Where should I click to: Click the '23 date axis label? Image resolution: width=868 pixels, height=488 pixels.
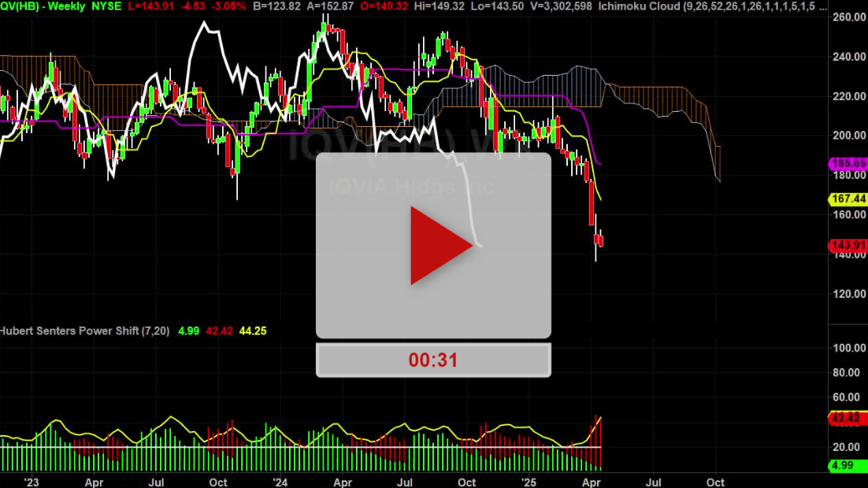(32, 482)
